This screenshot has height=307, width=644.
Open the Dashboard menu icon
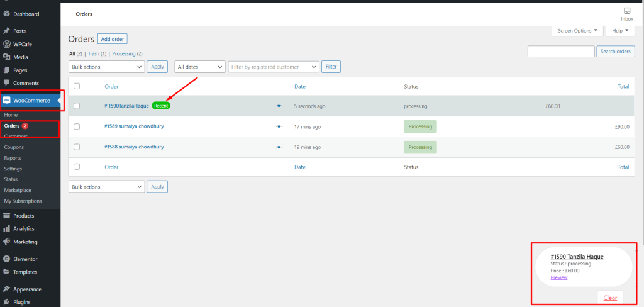(x=6, y=14)
